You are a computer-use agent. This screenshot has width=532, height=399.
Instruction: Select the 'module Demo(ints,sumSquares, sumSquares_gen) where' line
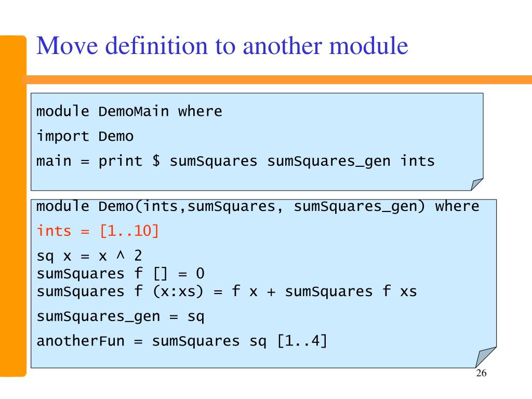pyautogui.click(x=258, y=206)
